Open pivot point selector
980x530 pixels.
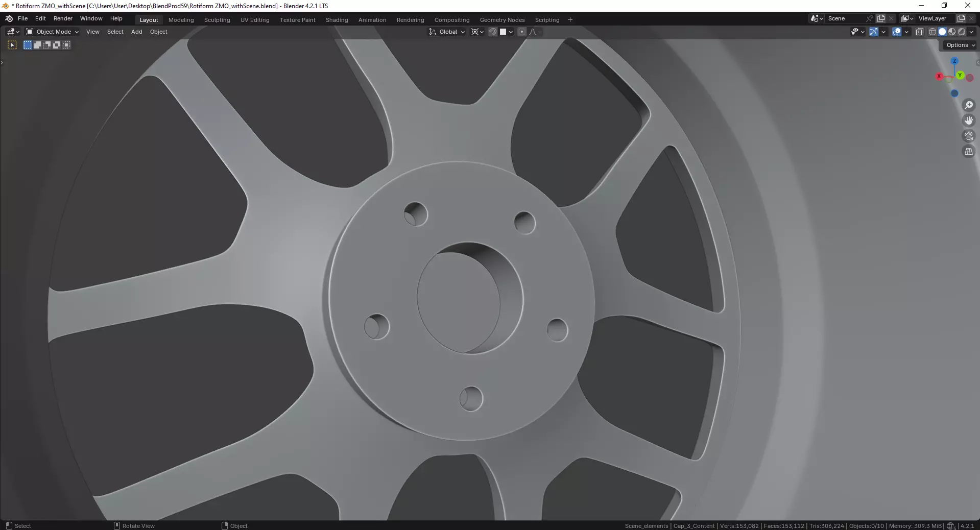pyautogui.click(x=477, y=32)
